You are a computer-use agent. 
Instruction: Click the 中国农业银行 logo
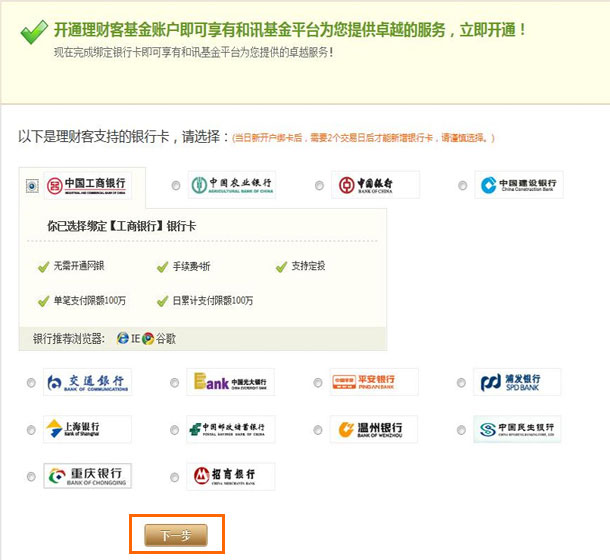232,185
